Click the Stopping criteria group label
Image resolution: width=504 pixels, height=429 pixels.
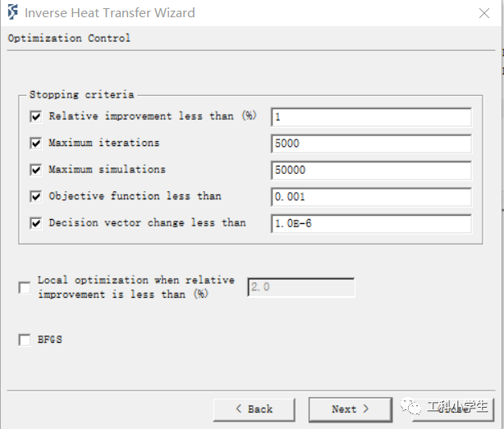tap(81, 94)
